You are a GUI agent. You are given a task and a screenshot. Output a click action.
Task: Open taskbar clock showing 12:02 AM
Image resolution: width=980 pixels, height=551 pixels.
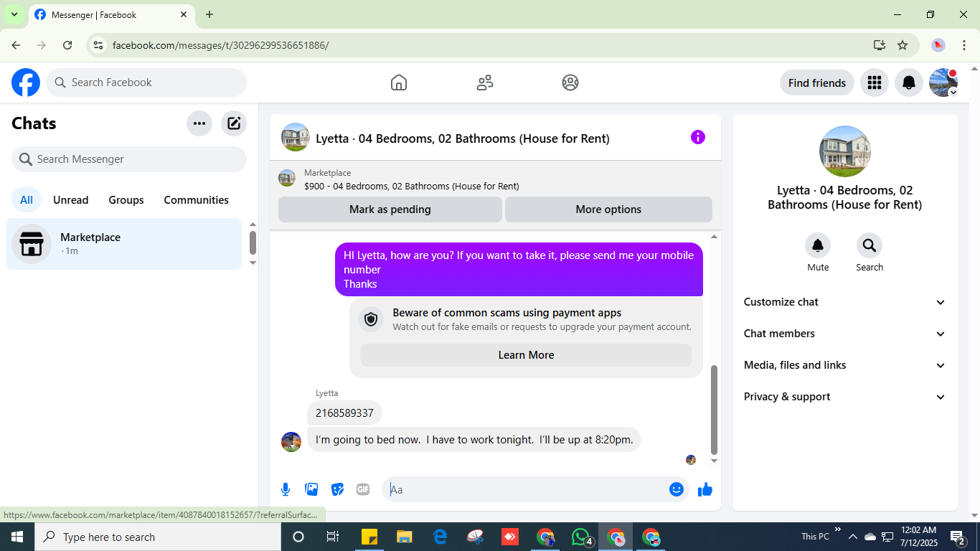point(918,537)
